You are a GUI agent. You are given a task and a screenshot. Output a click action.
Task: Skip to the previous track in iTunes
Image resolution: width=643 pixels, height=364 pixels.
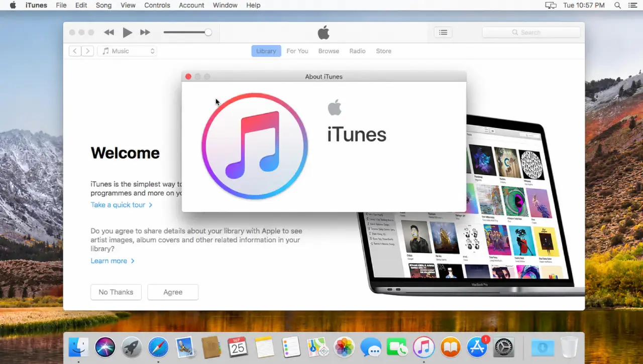[109, 33]
